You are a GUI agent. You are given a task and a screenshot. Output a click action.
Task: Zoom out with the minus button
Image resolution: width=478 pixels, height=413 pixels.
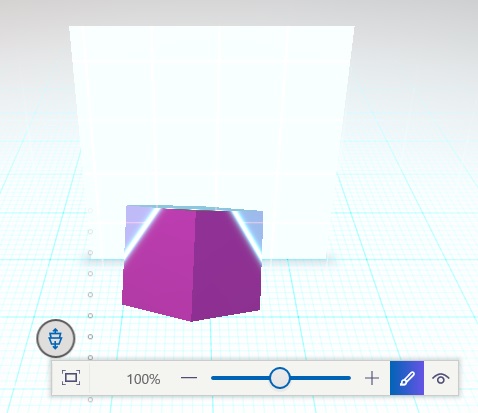tap(189, 378)
